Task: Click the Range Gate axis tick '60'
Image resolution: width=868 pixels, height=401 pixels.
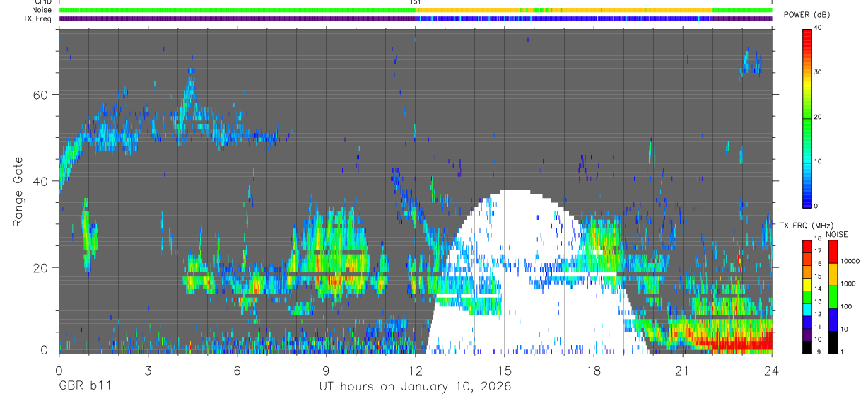Action: click(40, 95)
